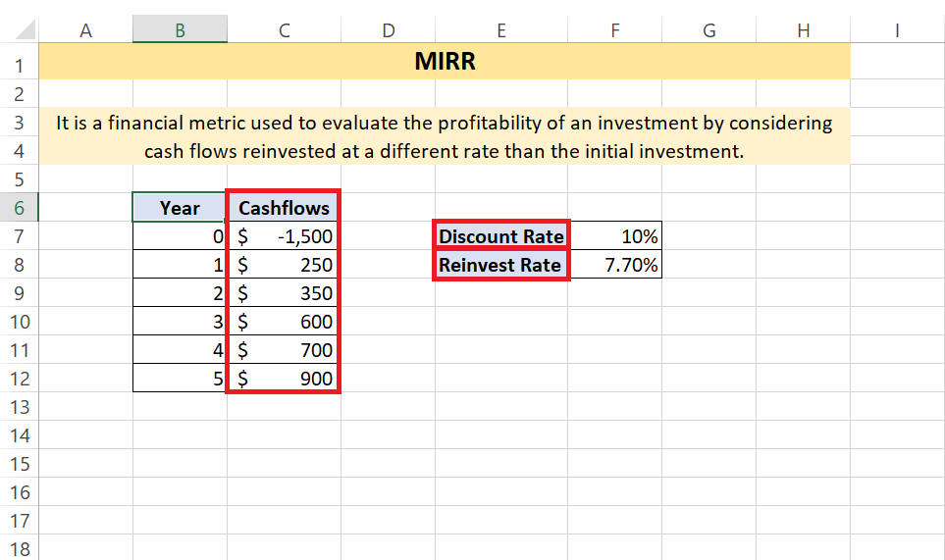Select row 17 header

coord(20,520)
